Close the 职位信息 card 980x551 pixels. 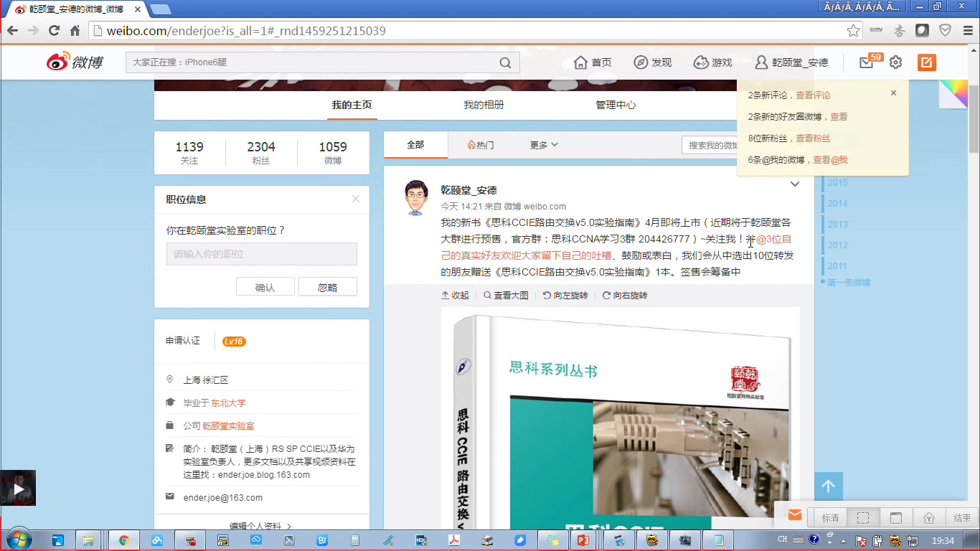[355, 199]
